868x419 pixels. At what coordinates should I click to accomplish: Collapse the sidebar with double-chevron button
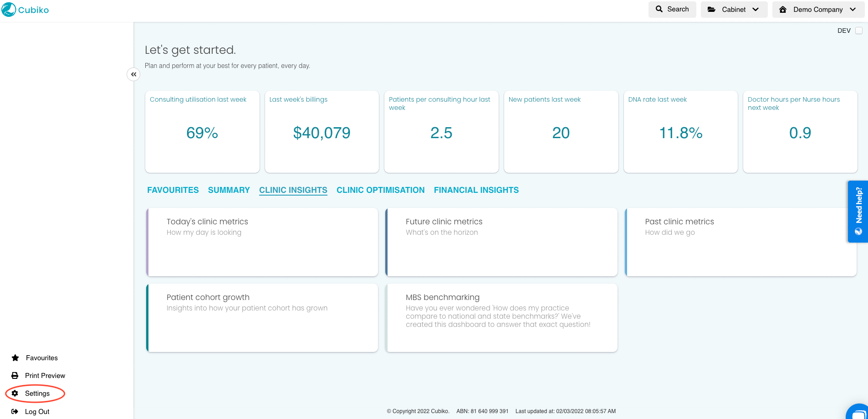tap(133, 74)
